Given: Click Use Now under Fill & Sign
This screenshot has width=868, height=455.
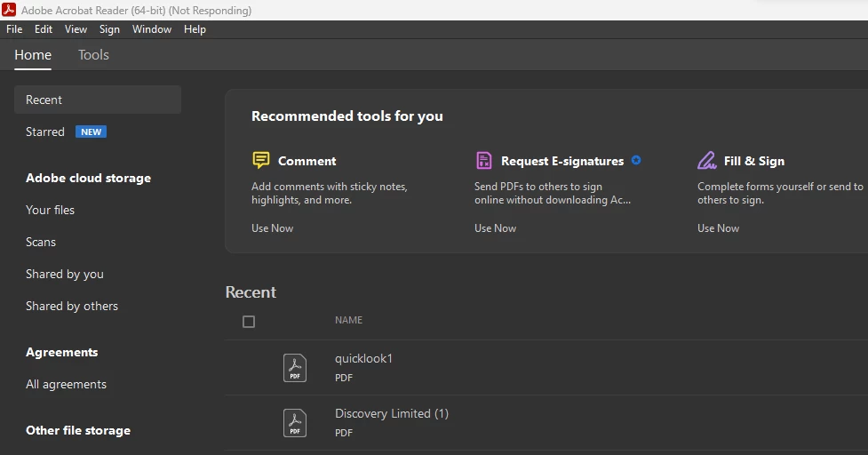Looking at the screenshot, I should [x=718, y=228].
